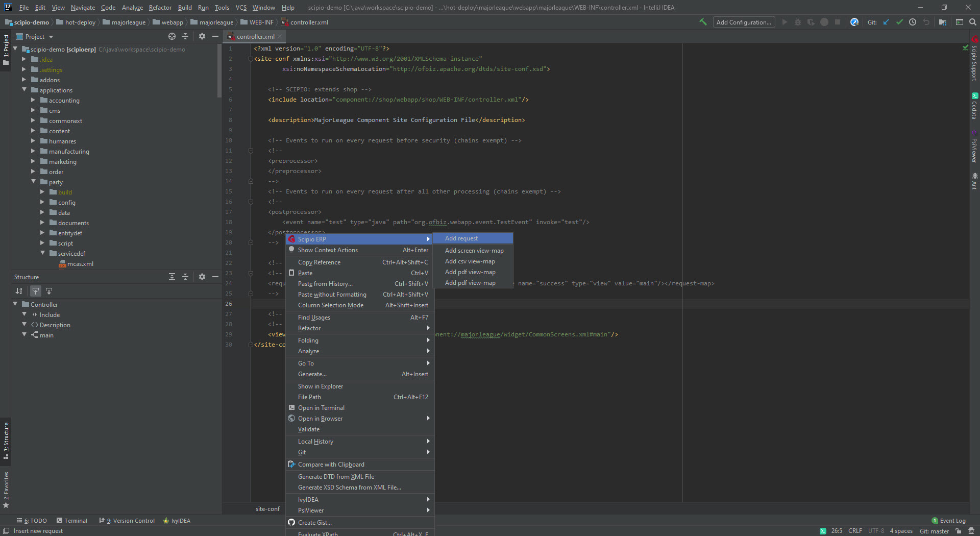This screenshot has height=536, width=980.
Task: Toggle Autoscroll to Source in Structure
Action: [x=35, y=291]
